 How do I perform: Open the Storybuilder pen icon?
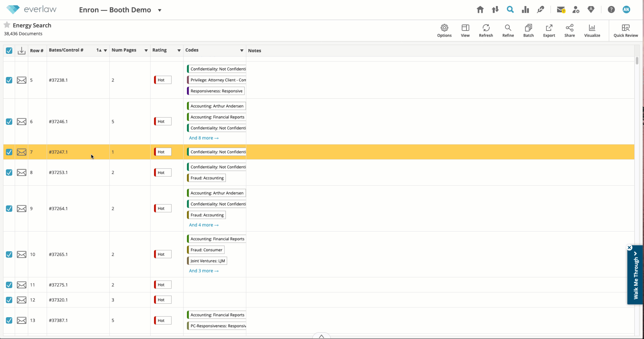click(540, 10)
